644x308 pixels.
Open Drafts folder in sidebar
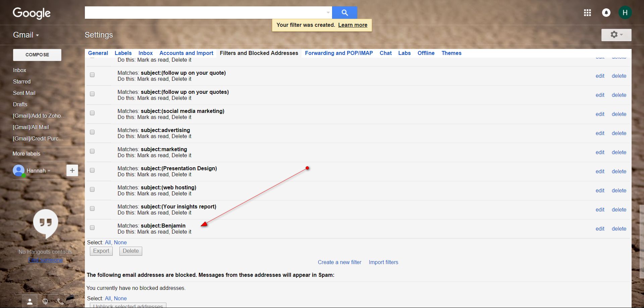click(x=20, y=104)
